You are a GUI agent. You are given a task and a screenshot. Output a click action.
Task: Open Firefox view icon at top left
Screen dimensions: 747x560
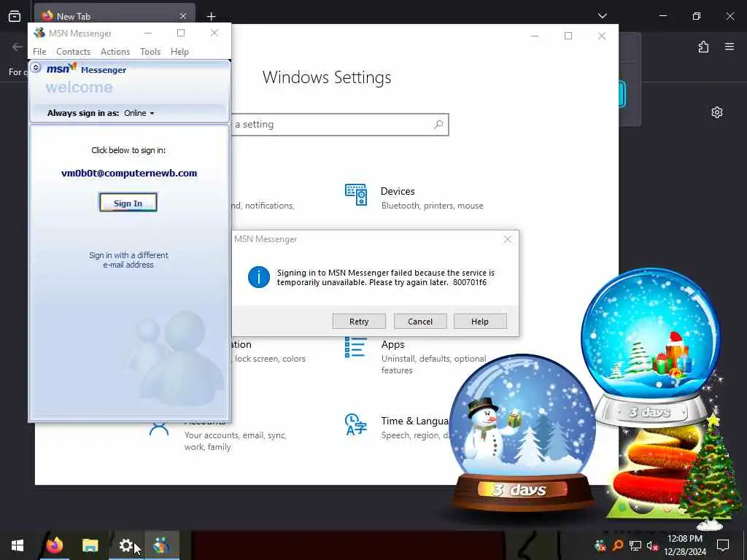[x=15, y=16]
